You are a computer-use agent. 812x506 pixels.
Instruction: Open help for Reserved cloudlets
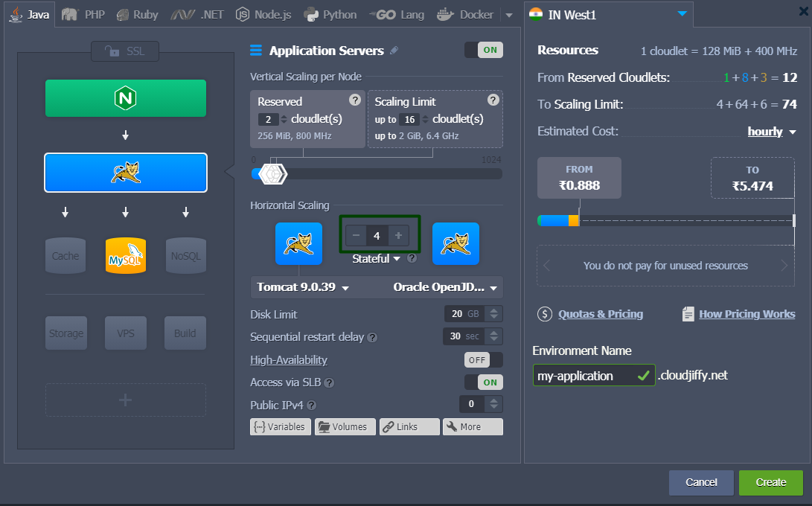tap(355, 100)
